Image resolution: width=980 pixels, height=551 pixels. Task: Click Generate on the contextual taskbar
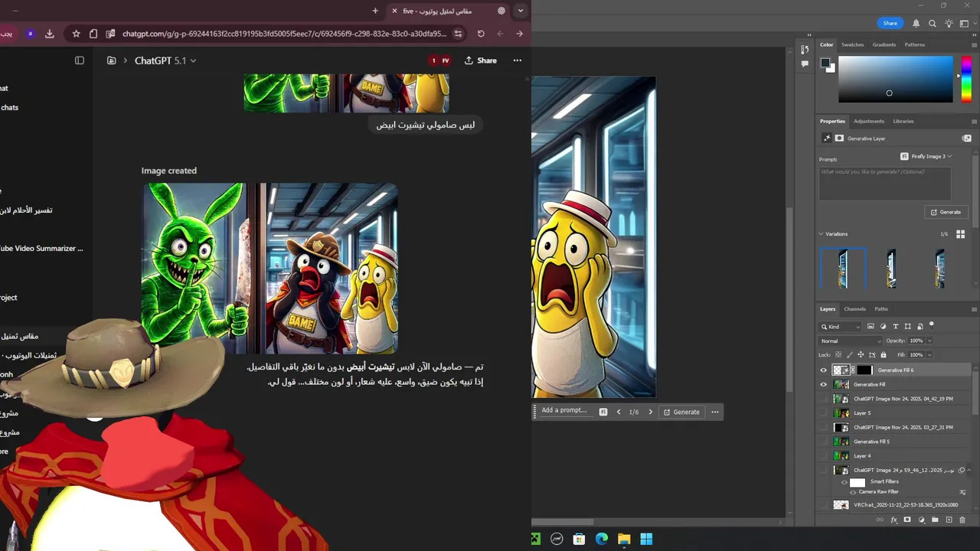coord(681,412)
